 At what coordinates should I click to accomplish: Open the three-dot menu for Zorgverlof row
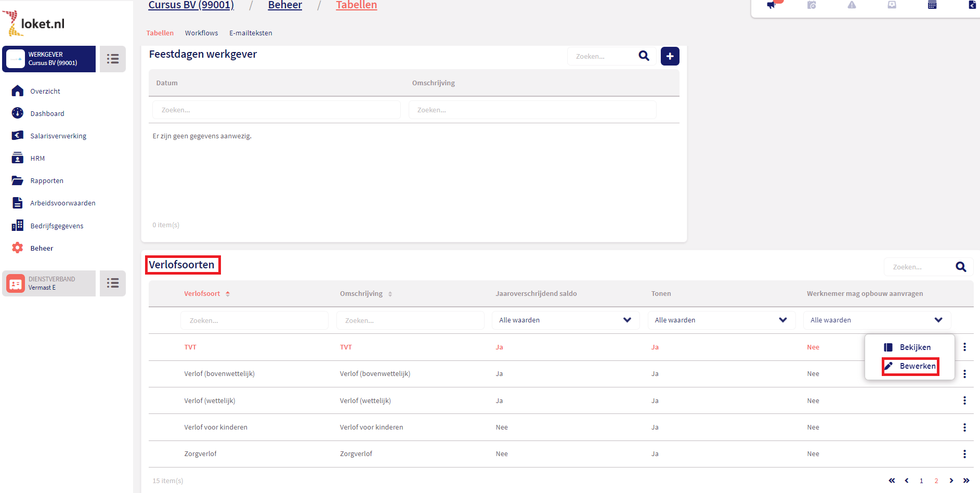click(964, 454)
